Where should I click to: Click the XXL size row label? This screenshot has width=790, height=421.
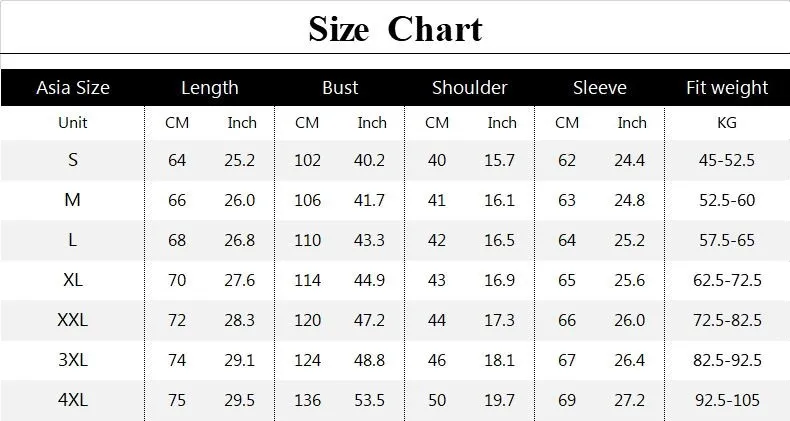click(x=73, y=320)
